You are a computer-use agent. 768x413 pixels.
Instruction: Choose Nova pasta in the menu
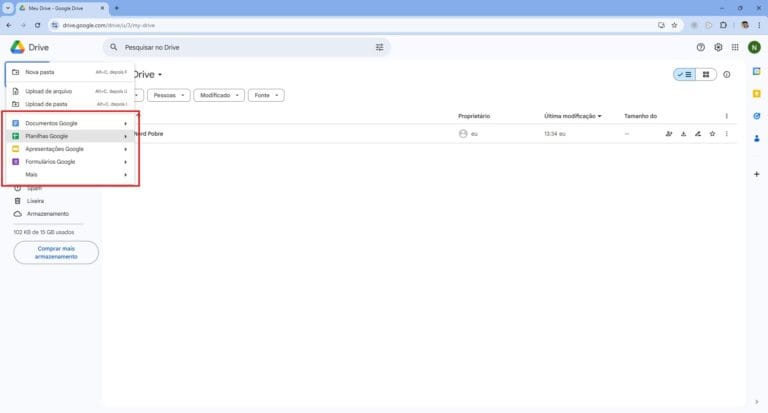pyautogui.click(x=40, y=72)
